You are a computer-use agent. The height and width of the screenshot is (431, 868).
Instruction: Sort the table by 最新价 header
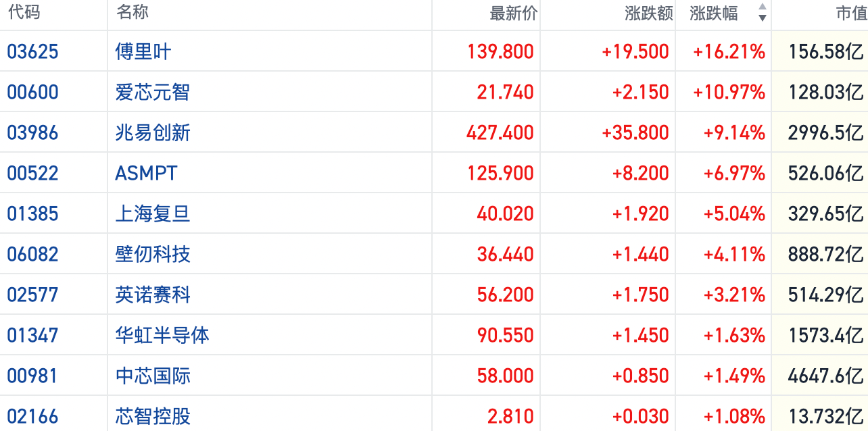513,14
